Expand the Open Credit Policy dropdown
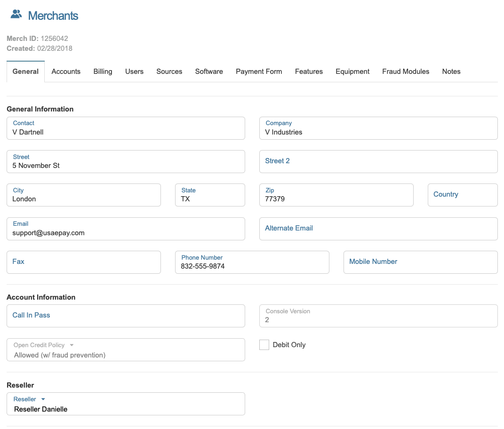This screenshot has height=429, width=504. [x=126, y=350]
